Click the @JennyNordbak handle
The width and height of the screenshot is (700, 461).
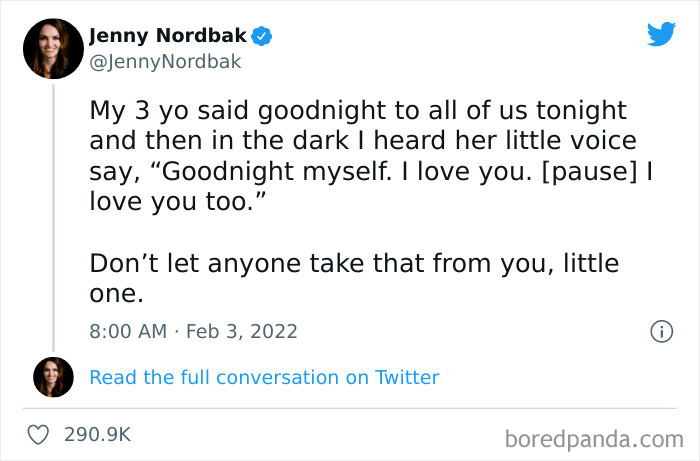tap(165, 61)
